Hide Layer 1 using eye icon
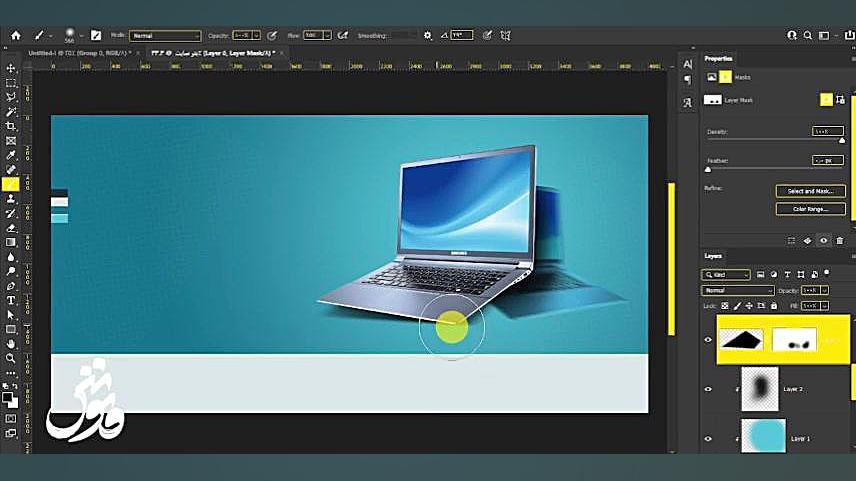The width and height of the screenshot is (856, 481). click(x=708, y=438)
